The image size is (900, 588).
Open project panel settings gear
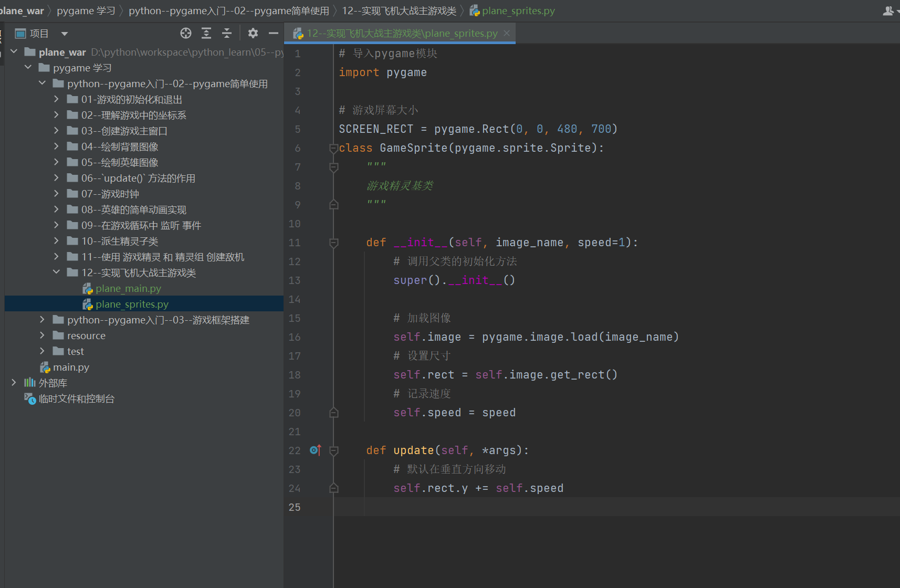(253, 34)
